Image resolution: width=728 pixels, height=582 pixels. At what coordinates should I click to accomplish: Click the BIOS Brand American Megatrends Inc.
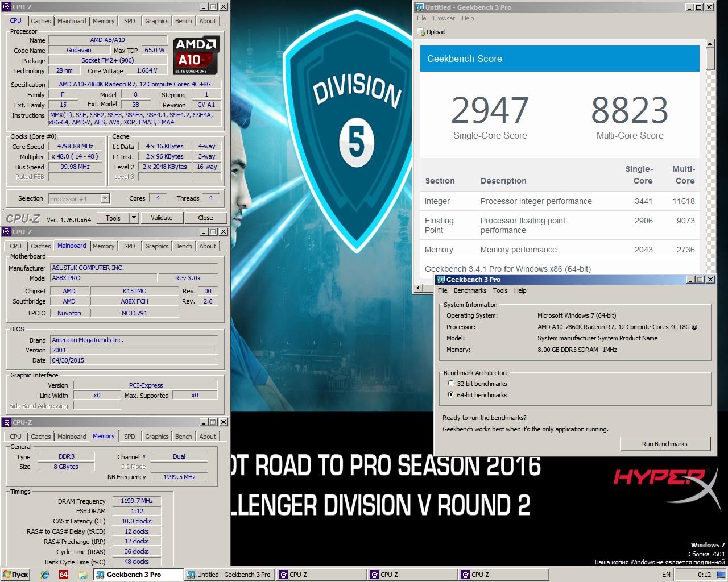click(x=134, y=340)
